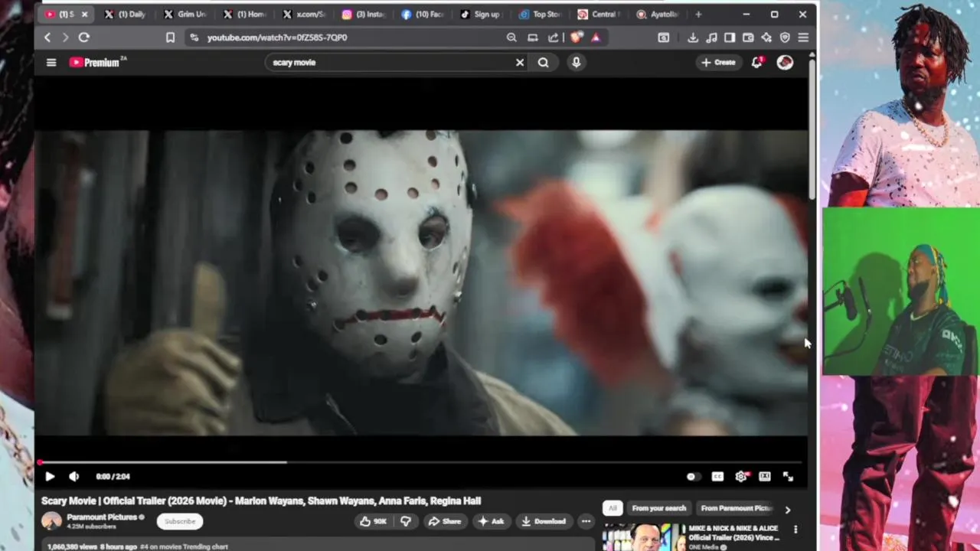The width and height of the screenshot is (980, 551).
Task: Mute the video with speaker icon
Action: [74, 477]
